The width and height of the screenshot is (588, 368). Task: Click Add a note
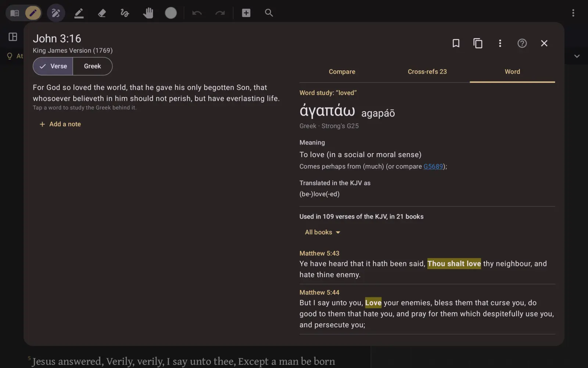coord(60,124)
